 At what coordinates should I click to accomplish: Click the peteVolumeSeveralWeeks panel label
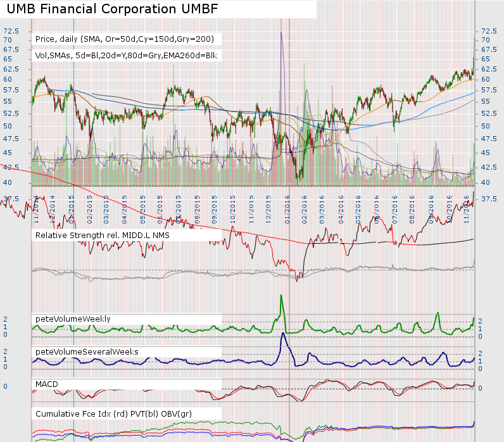coord(87,351)
